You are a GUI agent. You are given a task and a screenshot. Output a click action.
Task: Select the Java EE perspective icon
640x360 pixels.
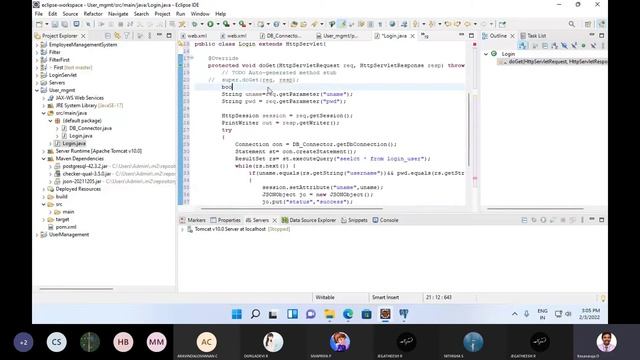tap(601, 24)
